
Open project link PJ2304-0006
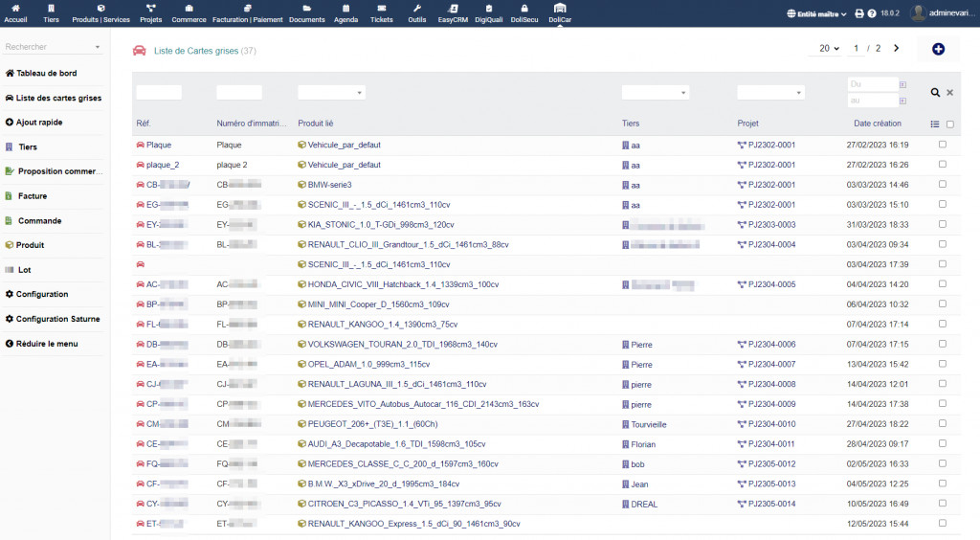tap(771, 345)
